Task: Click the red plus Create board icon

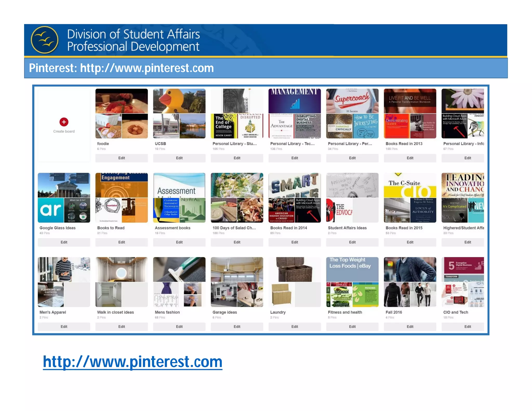Action: coord(64,122)
